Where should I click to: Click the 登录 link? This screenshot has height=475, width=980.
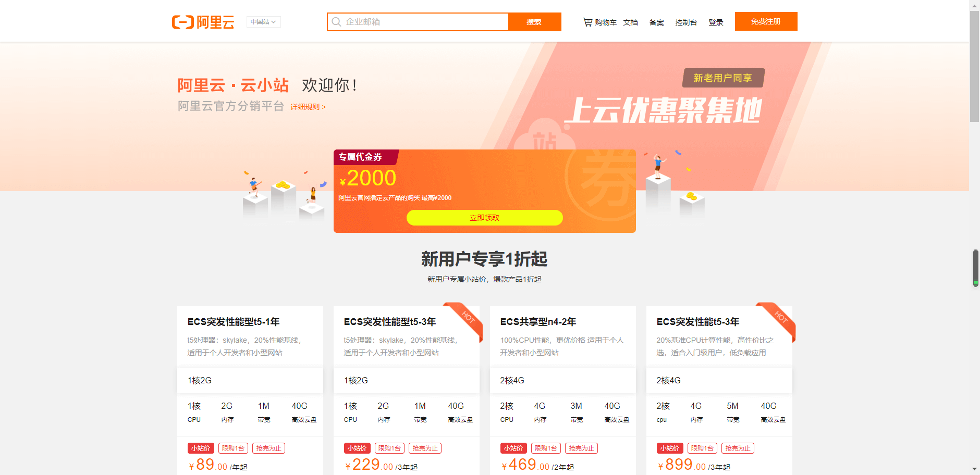click(x=716, y=22)
